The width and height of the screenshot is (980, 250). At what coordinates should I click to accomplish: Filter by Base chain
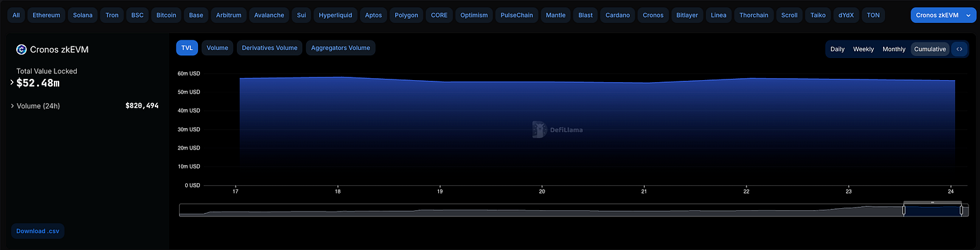[196, 15]
